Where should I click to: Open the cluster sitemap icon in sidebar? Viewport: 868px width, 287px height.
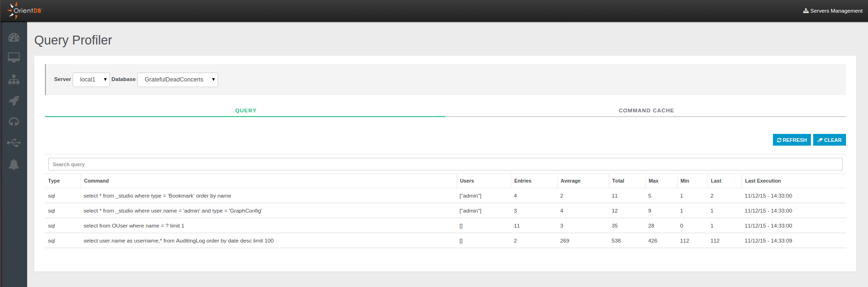click(14, 80)
